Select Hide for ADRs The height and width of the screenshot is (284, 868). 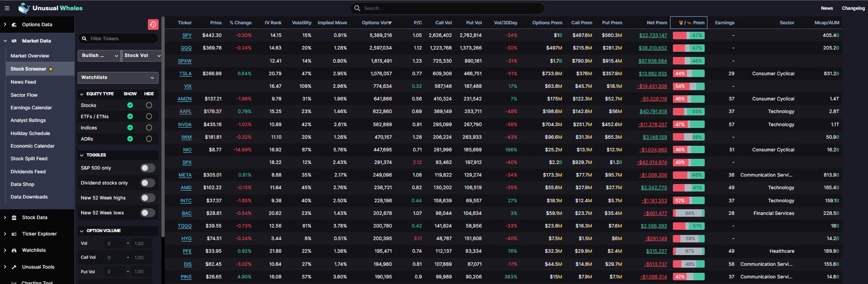149,139
